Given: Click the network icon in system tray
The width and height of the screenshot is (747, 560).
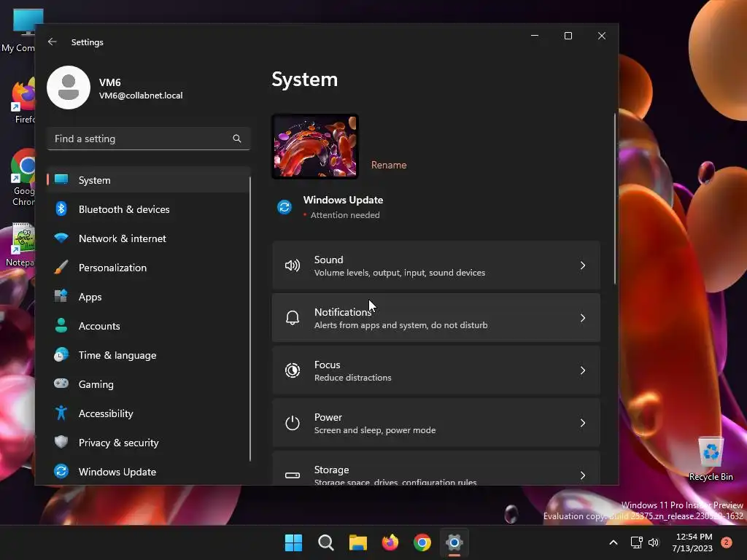Looking at the screenshot, I should (636, 542).
